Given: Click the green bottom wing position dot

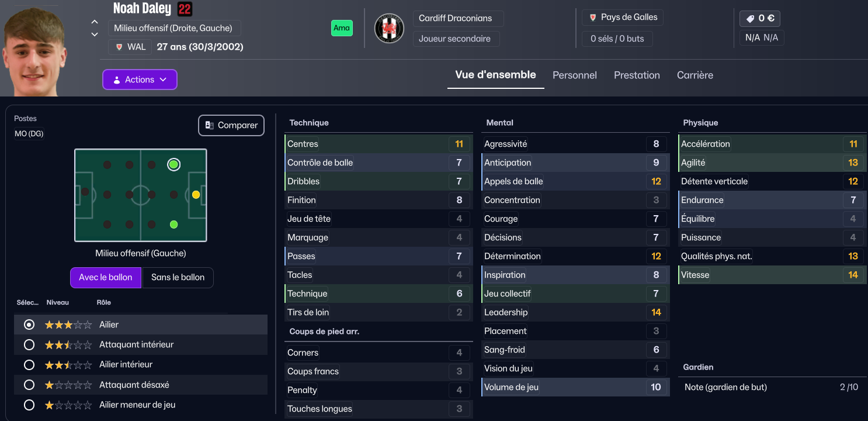Looking at the screenshot, I should [x=173, y=225].
